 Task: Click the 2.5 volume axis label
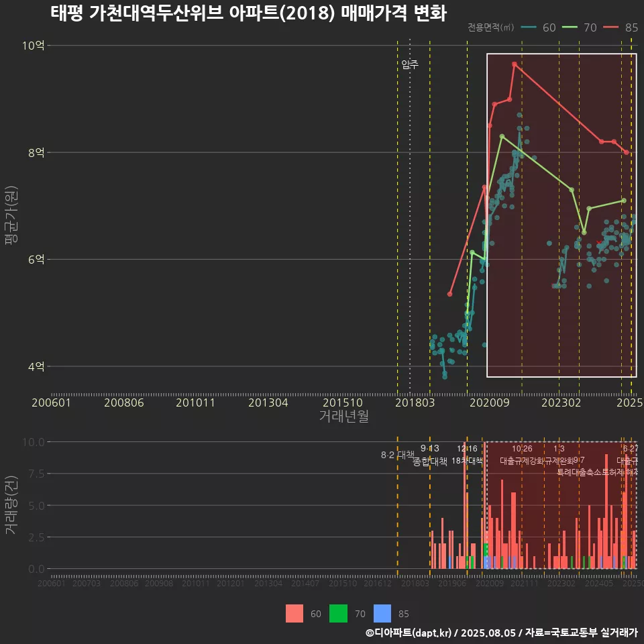pos(36,537)
